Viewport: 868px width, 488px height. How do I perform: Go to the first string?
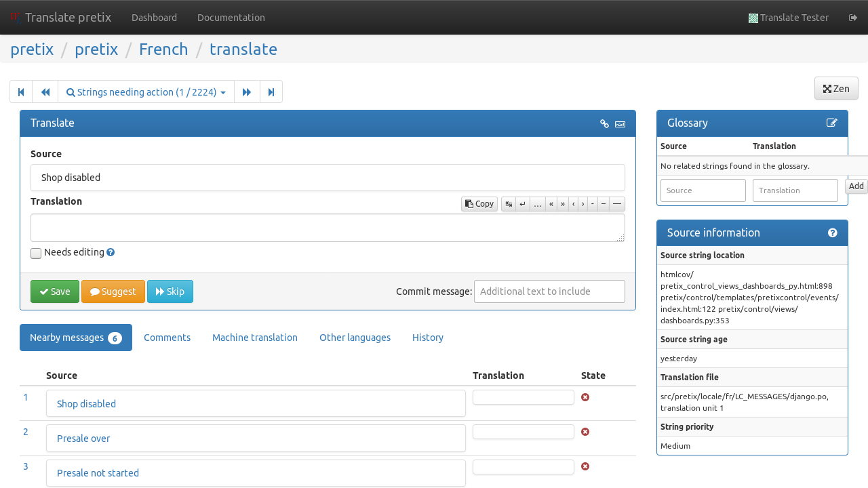(x=21, y=92)
